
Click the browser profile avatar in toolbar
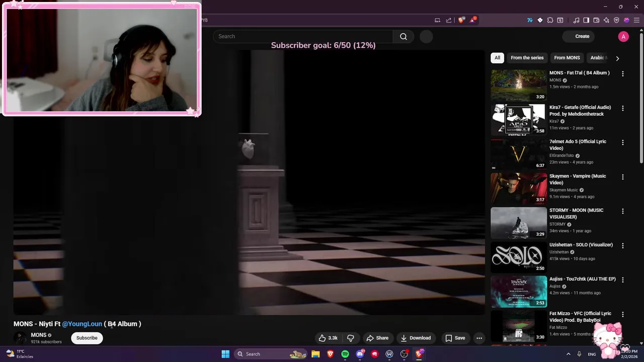point(626,20)
